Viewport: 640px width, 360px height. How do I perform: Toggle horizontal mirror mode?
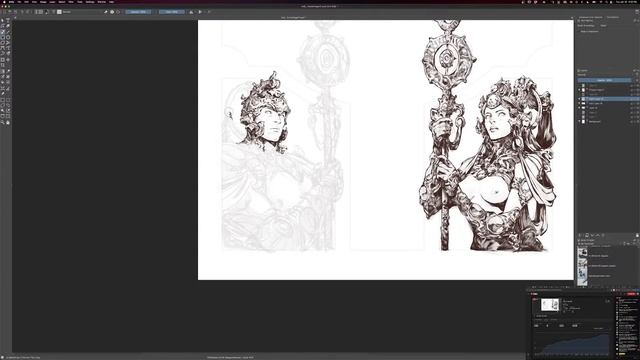191,12
